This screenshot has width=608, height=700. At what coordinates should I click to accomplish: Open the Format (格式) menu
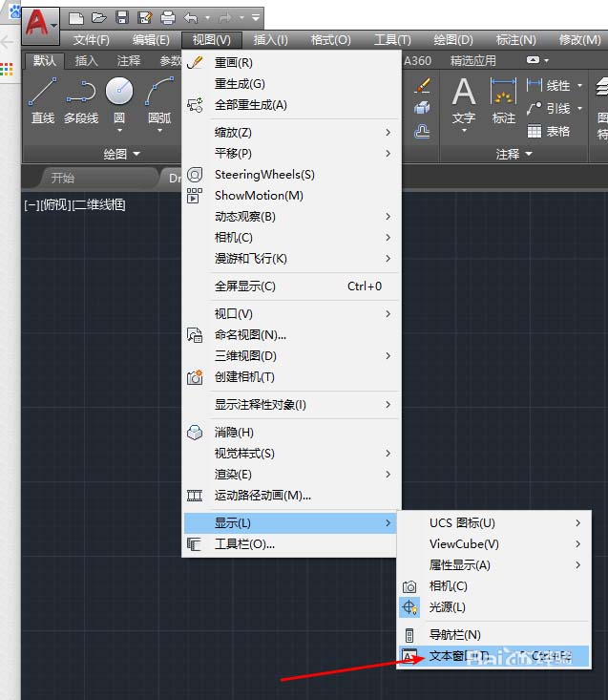click(x=330, y=40)
